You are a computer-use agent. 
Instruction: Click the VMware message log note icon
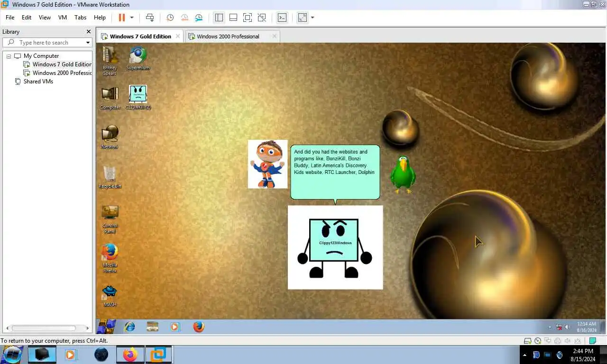[592, 341]
